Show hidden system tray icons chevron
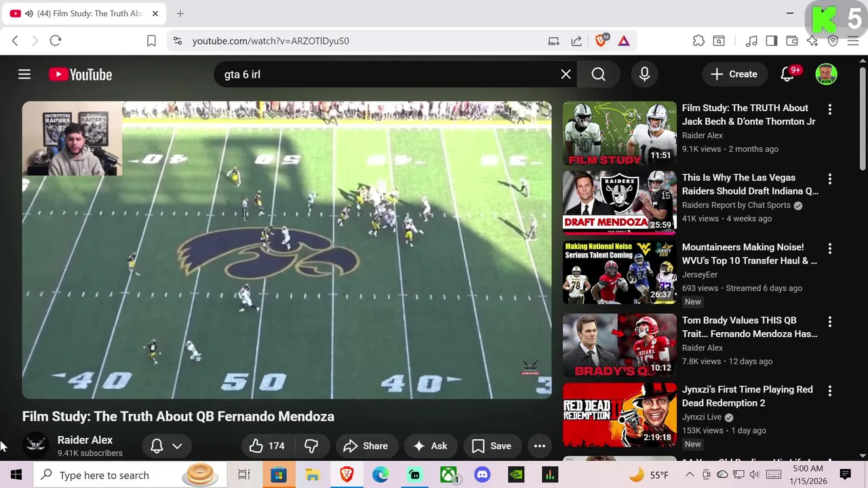Image resolution: width=868 pixels, height=488 pixels. coord(690,475)
